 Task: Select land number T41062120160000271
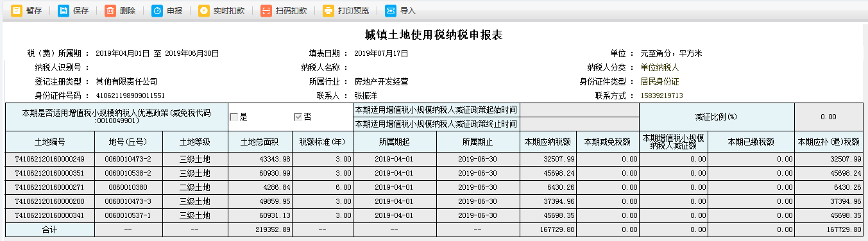pos(50,187)
